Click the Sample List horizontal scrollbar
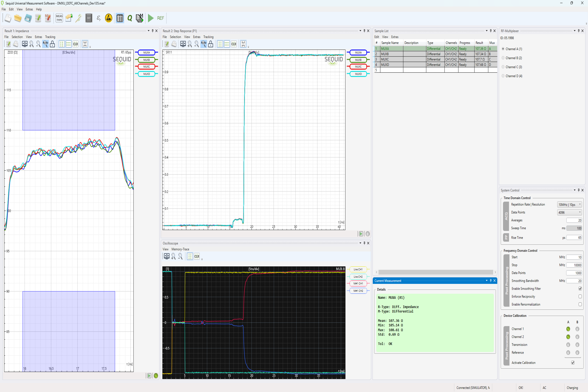The height and width of the screenshot is (392, 588). tap(435, 272)
